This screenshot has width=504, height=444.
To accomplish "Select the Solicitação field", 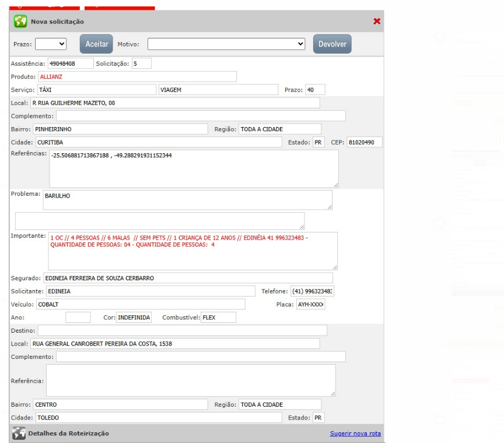I will pyautogui.click(x=141, y=63).
